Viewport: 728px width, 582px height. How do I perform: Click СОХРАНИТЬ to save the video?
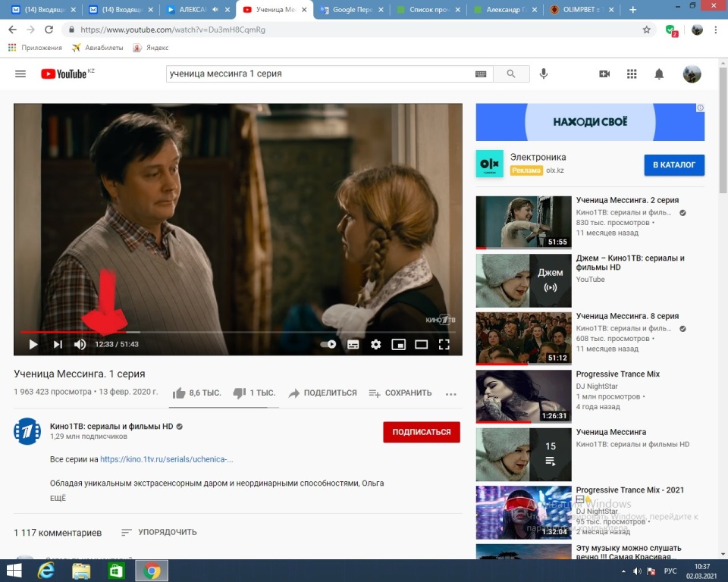click(400, 393)
